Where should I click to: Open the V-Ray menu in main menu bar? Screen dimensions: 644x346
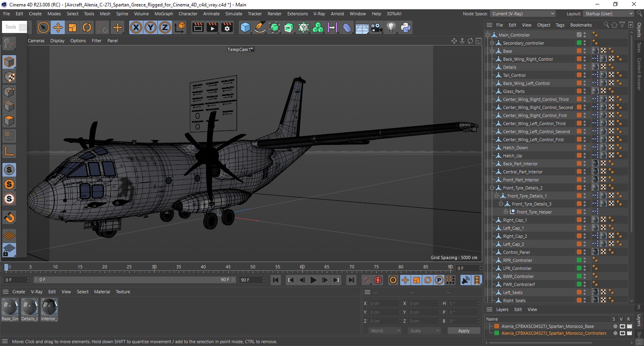pos(319,14)
